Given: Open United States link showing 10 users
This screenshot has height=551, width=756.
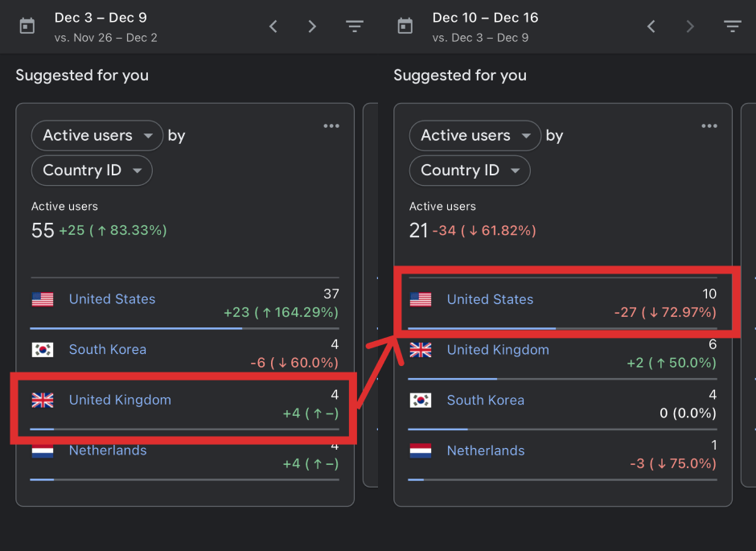Looking at the screenshot, I should [x=490, y=299].
